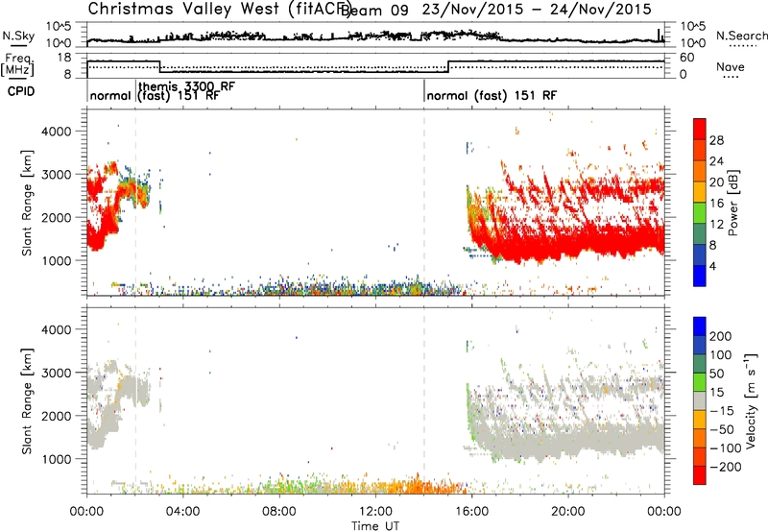Screen dimensions: 768x532
Task: Click the title 'Christmas Valley West (fitACF)'
Action: pos(220,9)
